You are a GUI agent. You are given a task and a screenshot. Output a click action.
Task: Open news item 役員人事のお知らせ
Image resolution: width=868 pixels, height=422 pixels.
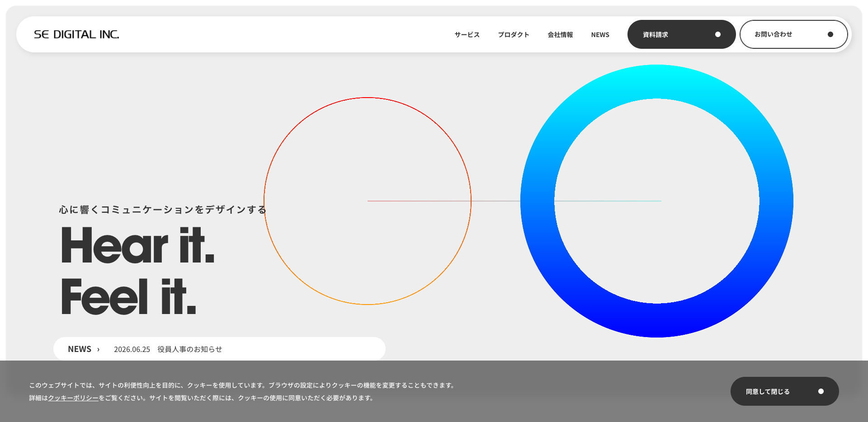pos(190,349)
